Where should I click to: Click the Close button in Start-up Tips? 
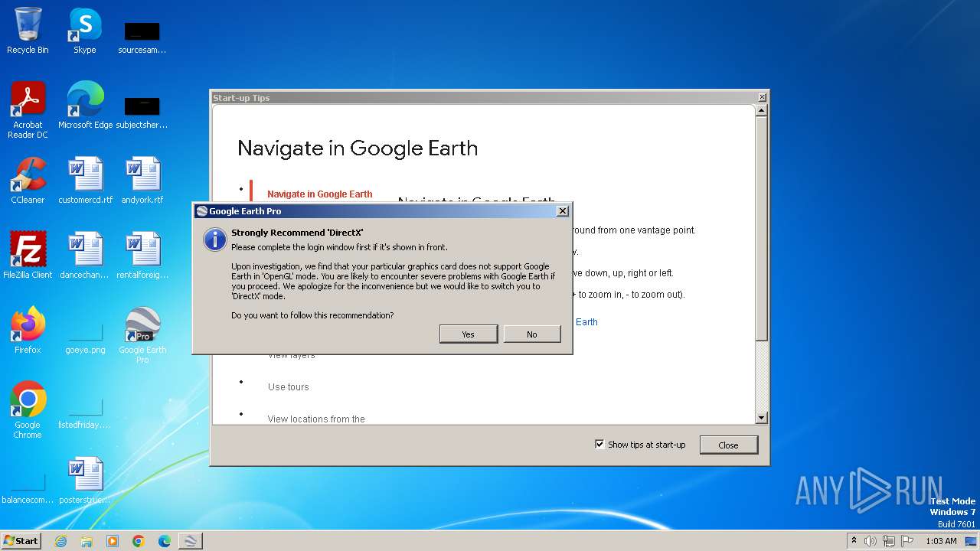(728, 445)
